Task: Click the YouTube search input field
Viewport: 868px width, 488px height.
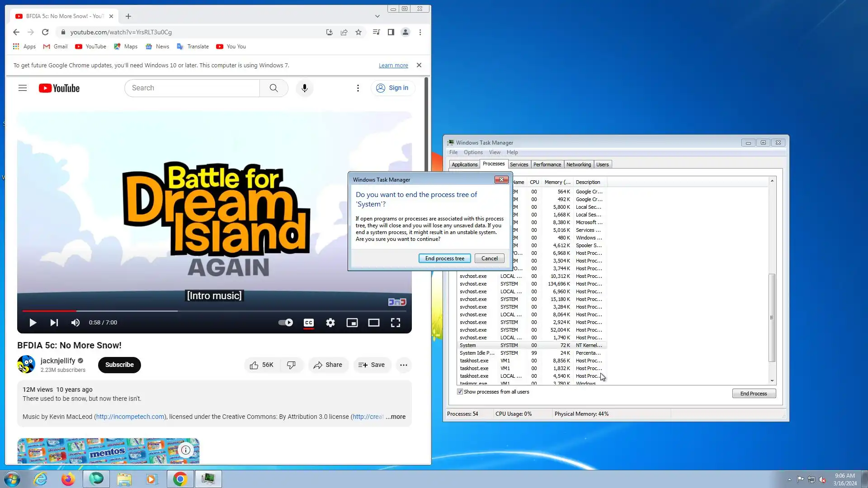Action: (192, 88)
